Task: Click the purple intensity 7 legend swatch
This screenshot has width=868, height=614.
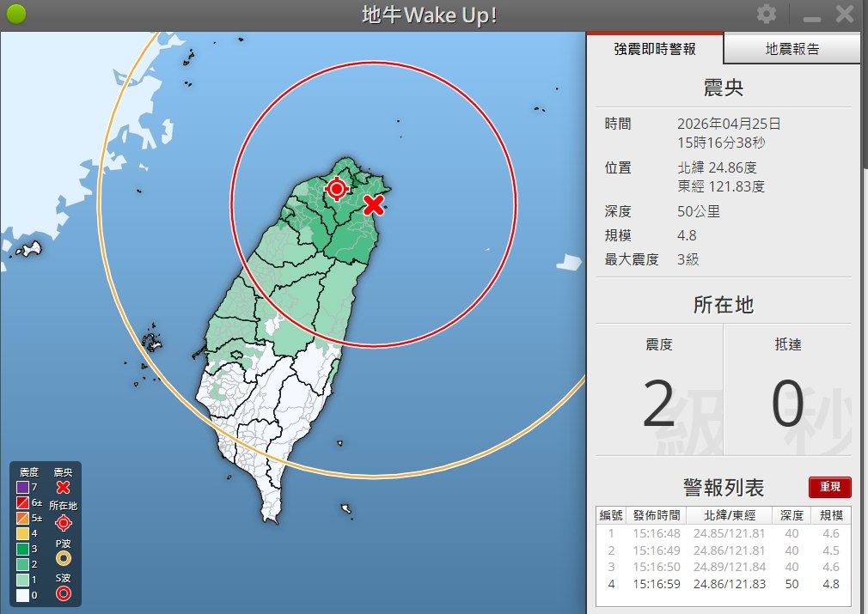Action: (22, 487)
